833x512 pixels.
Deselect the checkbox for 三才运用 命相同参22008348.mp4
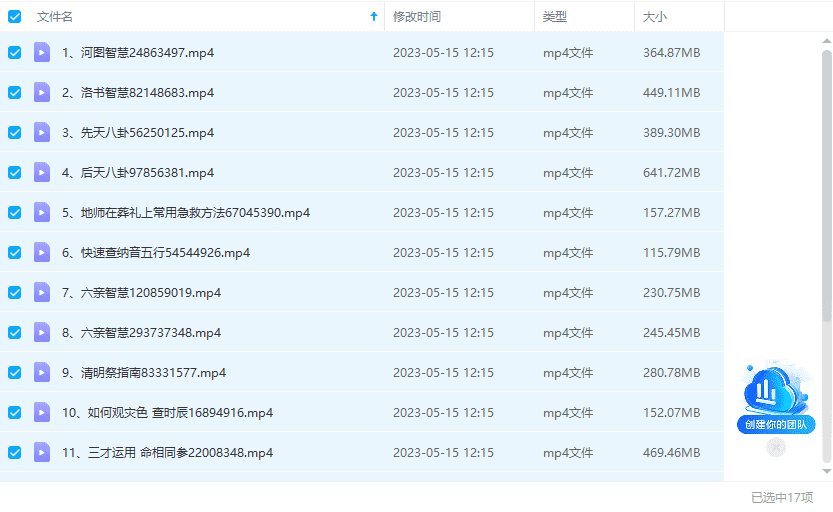[15, 452]
